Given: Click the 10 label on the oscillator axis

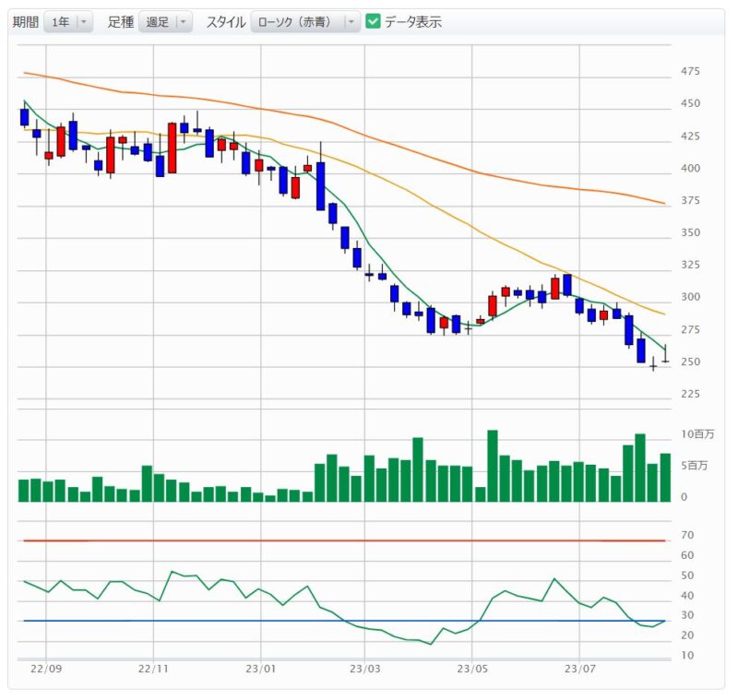Looking at the screenshot, I should click(687, 656).
